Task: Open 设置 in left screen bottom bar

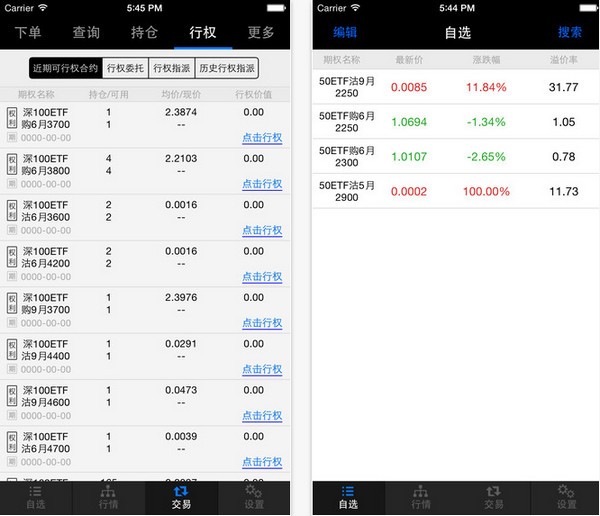Action: 254,498
